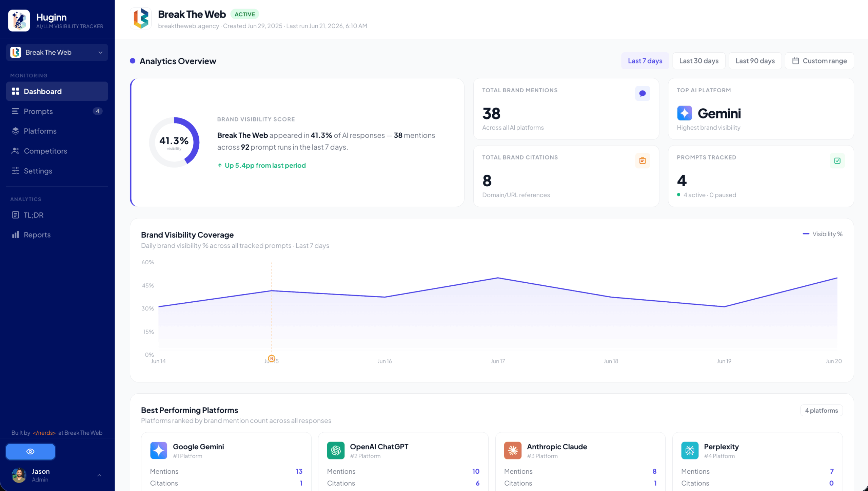Click the Huginn raven logo icon
The width and height of the screenshot is (868, 491).
19,20
